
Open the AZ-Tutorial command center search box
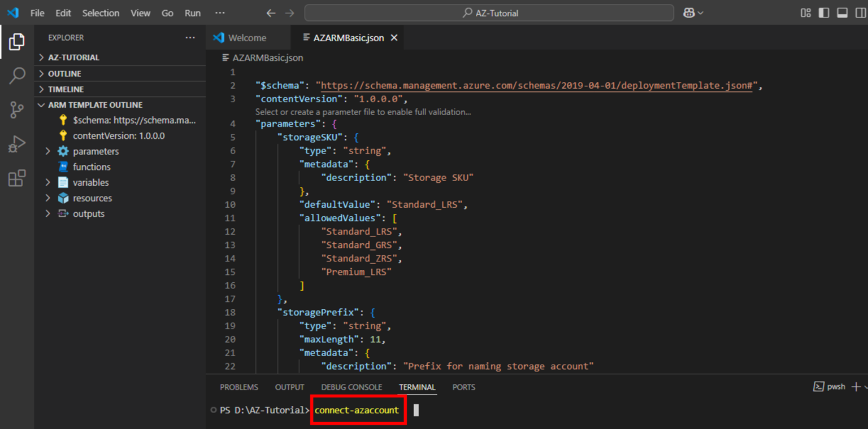pos(489,13)
